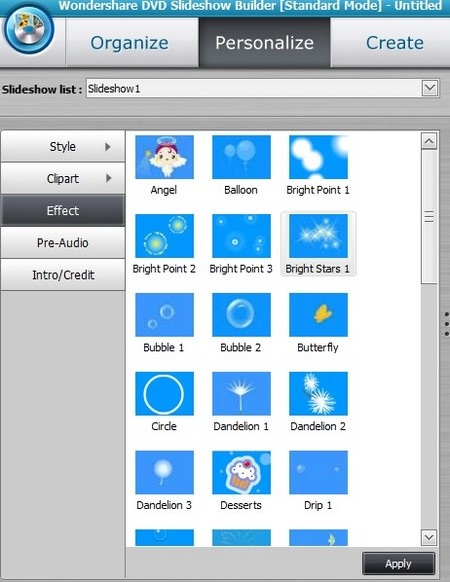This screenshot has height=582, width=450.
Task: Open the Intro/Credit section
Action: coord(63,275)
